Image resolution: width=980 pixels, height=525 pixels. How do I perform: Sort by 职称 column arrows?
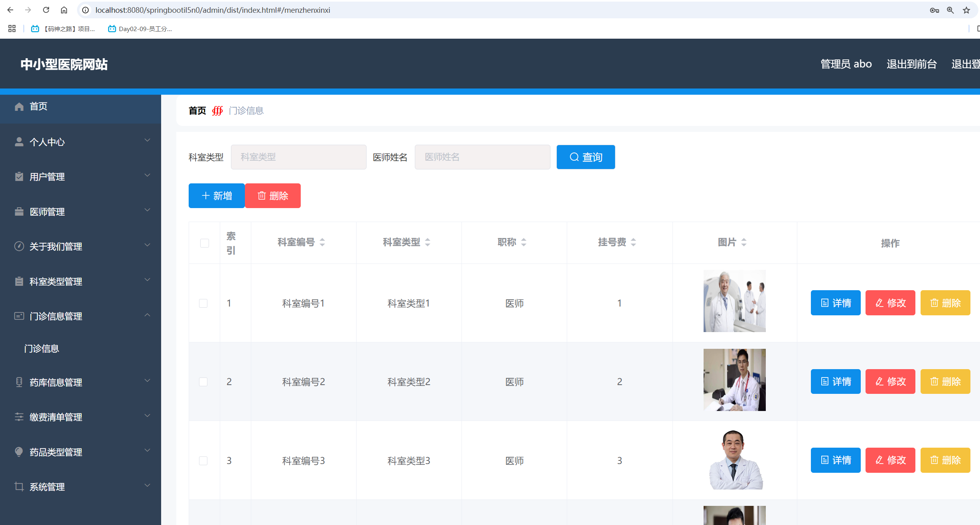[x=524, y=242]
